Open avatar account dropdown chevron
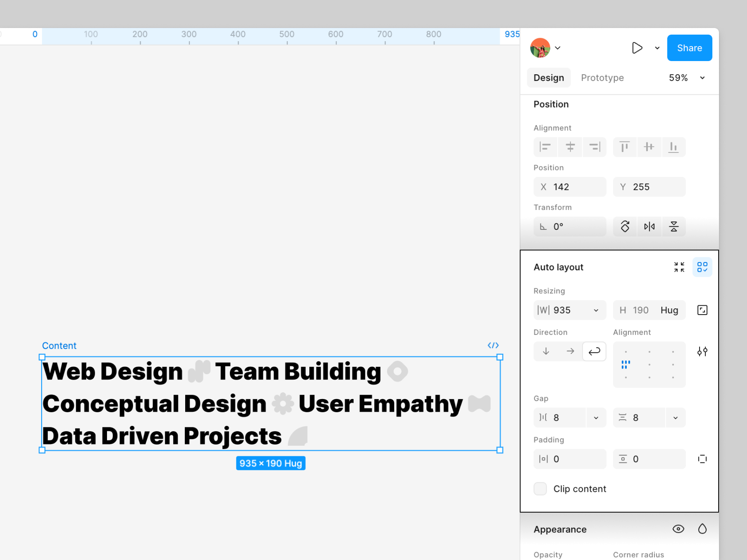Screen dimensions: 747x560 558,48
